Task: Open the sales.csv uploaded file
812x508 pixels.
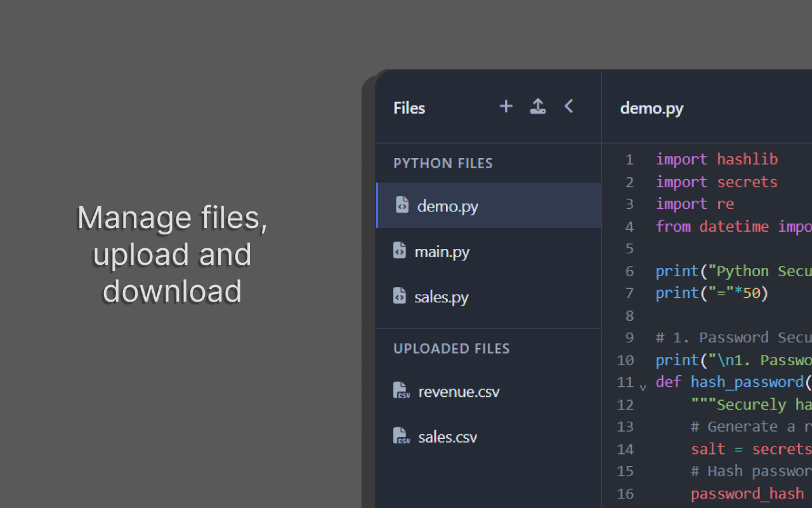Action: (488, 437)
